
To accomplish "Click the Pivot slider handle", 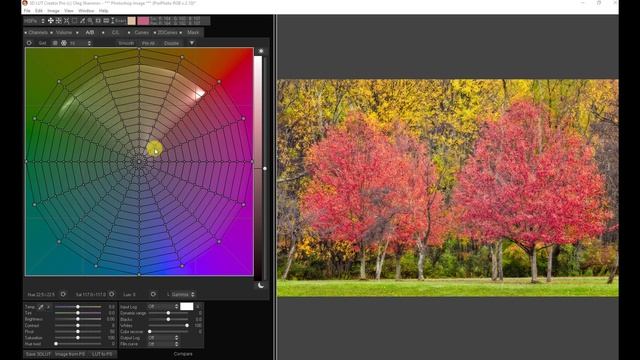I will 78,332.
